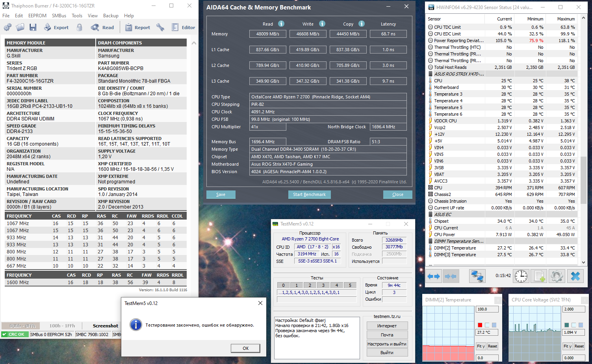The image size is (592, 364).
Task: Click the padlock icon in Thaiphoon Burner toolbar
Action: pyautogui.click(x=80, y=27)
